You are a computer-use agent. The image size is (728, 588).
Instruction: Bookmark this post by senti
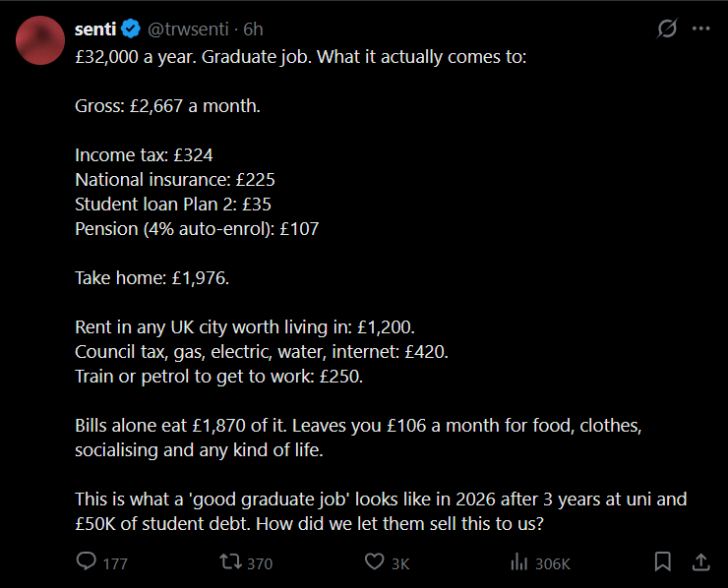tap(663, 562)
